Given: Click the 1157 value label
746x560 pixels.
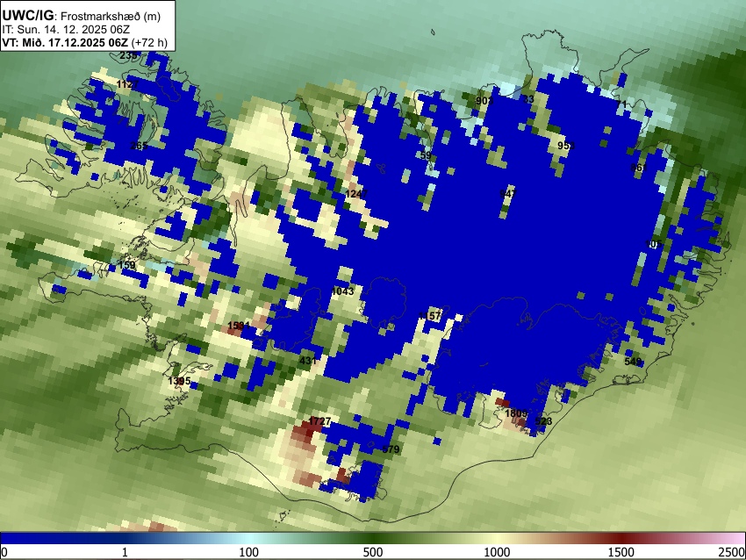Looking at the screenshot, I should pos(430,315).
